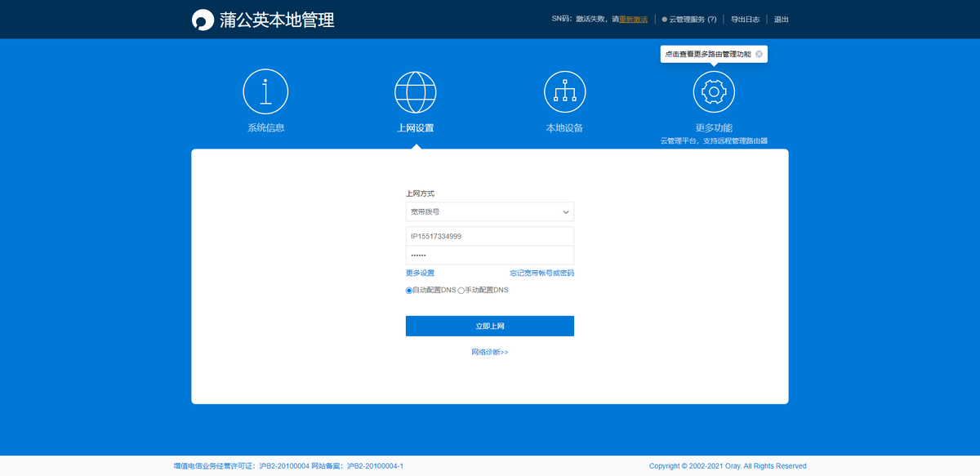The width and height of the screenshot is (980, 476).
Task: Click the 云管理平台，支持远程管理路由器 subtitle
Action: pyautogui.click(x=714, y=141)
